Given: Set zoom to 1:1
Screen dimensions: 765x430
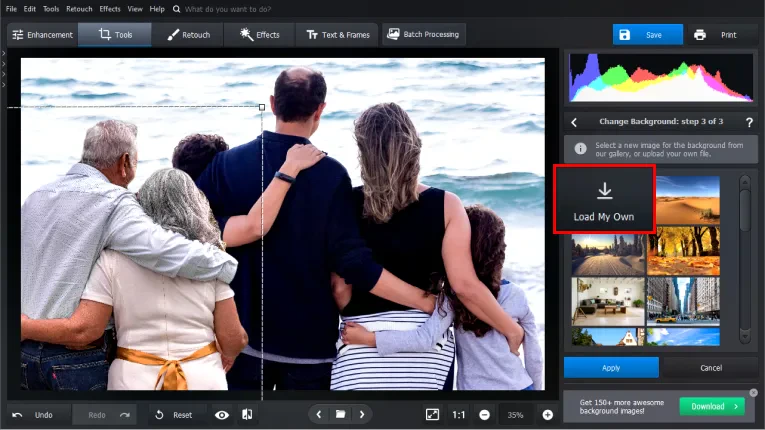Looking at the screenshot, I should 459,415.
